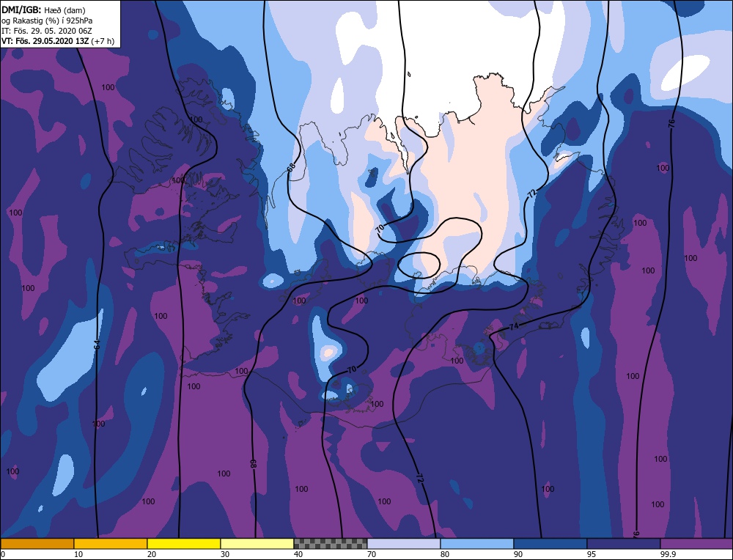The height and width of the screenshot is (560, 733).
Task: Click the 'DMI/IGB: Hæð (dam)' header line
Action: pyautogui.click(x=43, y=10)
